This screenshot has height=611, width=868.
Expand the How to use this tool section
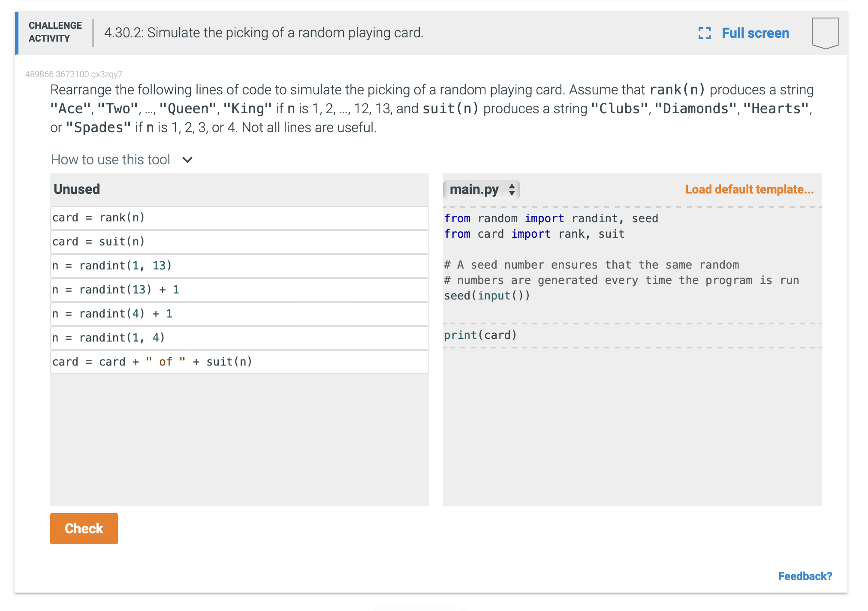[111, 159]
